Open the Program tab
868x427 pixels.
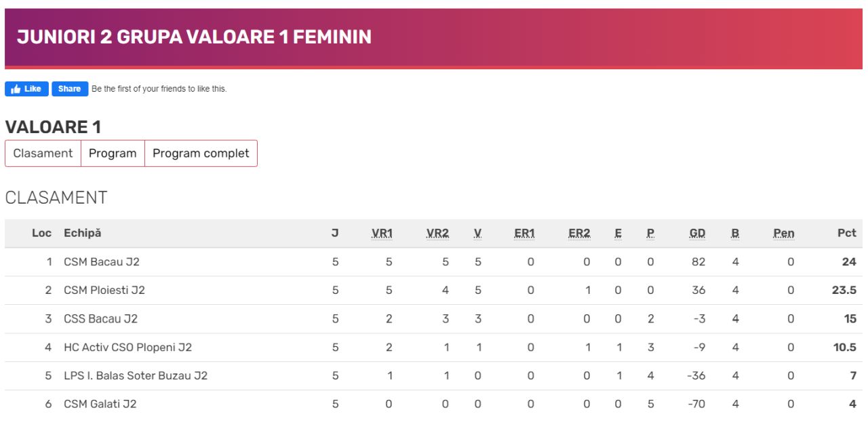point(113,153)
